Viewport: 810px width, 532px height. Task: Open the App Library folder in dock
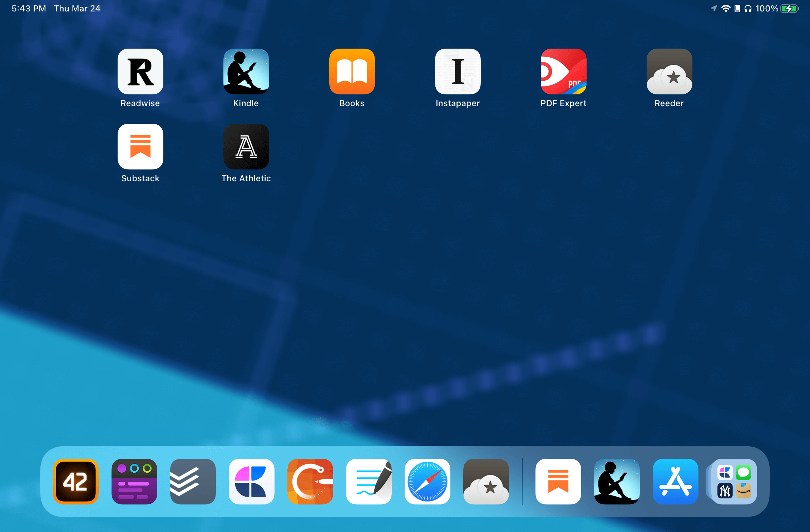[732, 482]
